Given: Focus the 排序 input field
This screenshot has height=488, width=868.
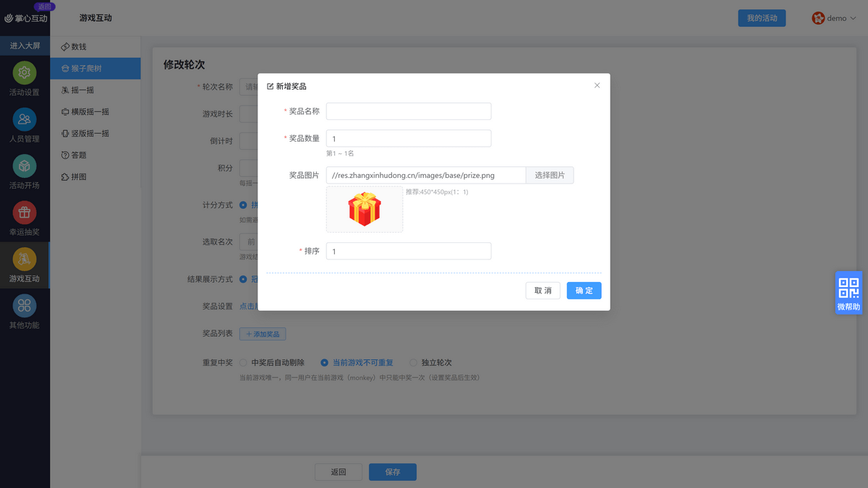Looking at the screenshot, I should (409, 251).
